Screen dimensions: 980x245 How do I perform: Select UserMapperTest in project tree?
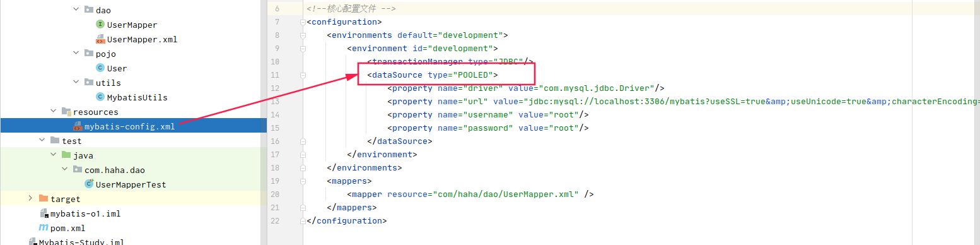tap(131, 184)
